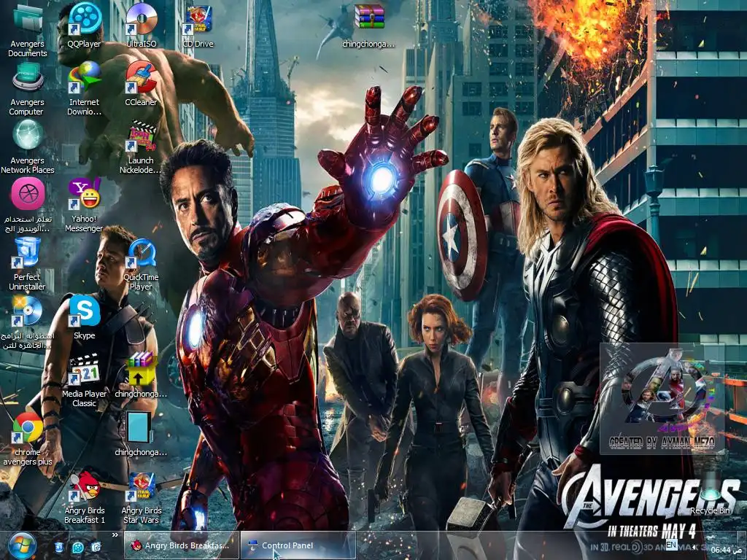The width and height of the screenshot is (747, 560).
Task: Click the film-reel Quick Launch icon
Action: click(x=77, y=547)
